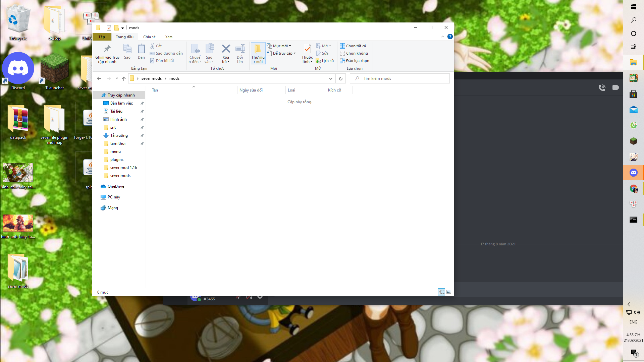Switch to large icons view toggle
This screenshot has width=644, height=362.
(x=449, y=292)
